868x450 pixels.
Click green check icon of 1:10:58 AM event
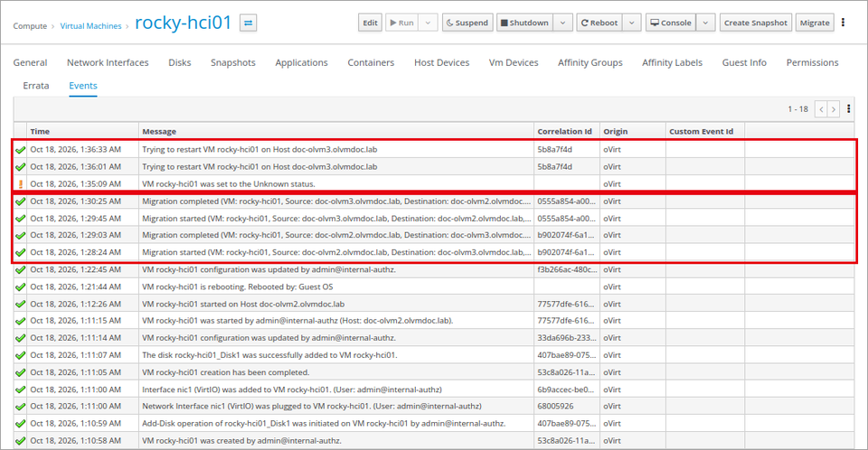[x=21, y=441]
